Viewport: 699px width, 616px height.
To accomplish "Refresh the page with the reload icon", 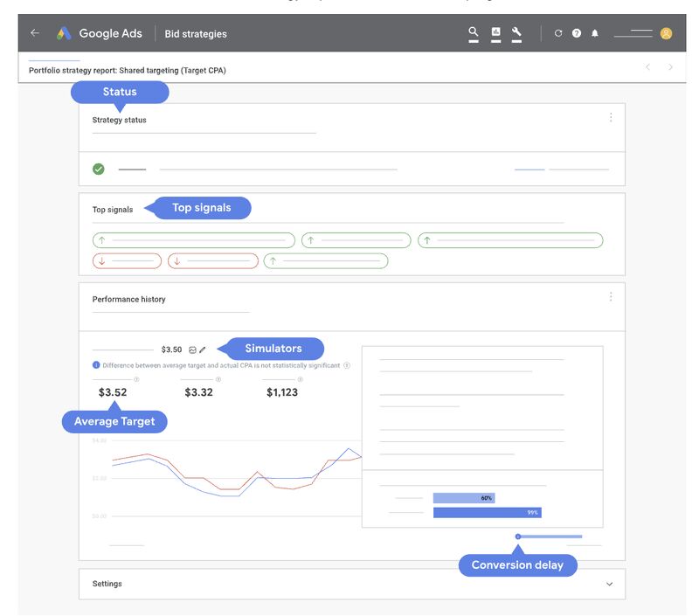I will click(558, 33).
